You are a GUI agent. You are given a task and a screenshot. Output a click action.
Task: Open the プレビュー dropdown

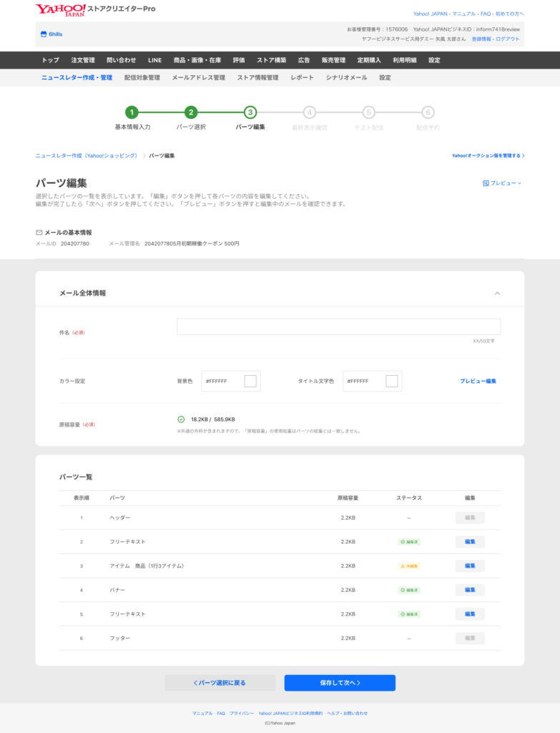pos(503,183)
